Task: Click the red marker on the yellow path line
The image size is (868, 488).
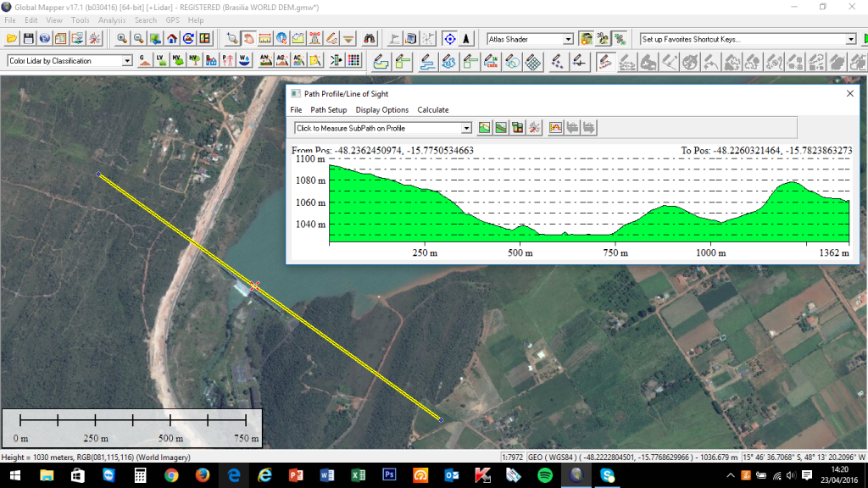Action: [x=254, y=286]
